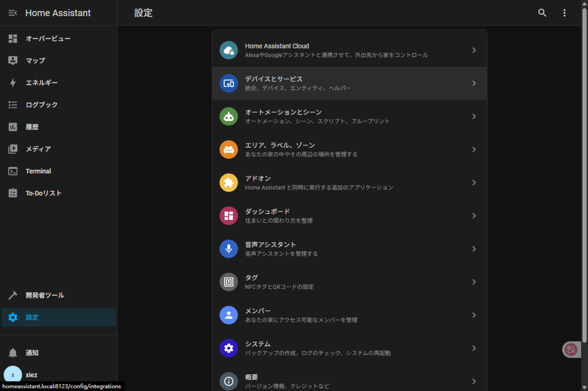Click the translate extension floating icon
Screen dimensions: 588x391
[x=571, y=349]
